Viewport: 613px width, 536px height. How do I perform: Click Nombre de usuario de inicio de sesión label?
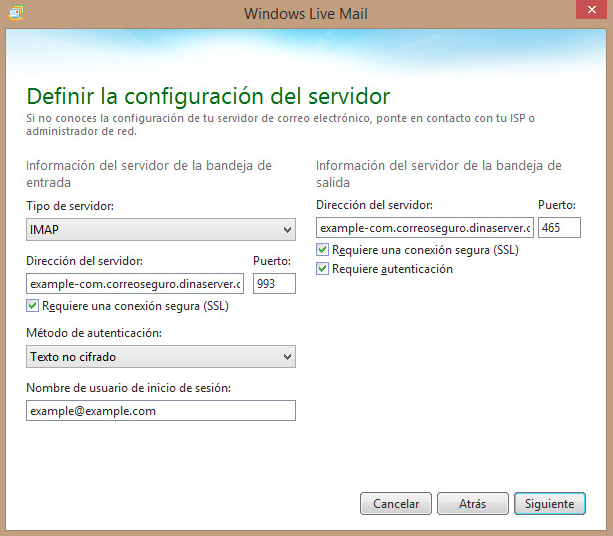(129, 388)
